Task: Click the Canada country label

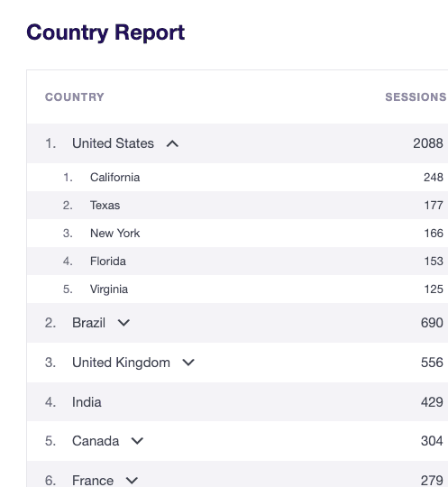Action: pyautogui.click(x=96, y=441)
